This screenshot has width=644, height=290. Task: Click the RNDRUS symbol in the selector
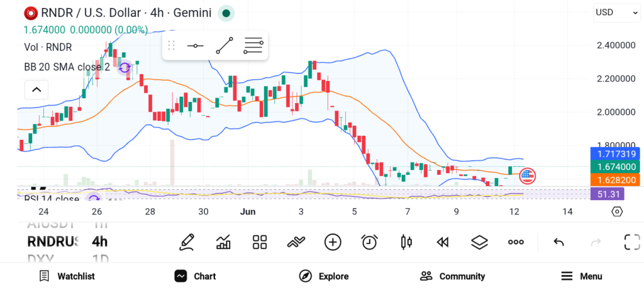pyautogui.click(x=53, y=242)
